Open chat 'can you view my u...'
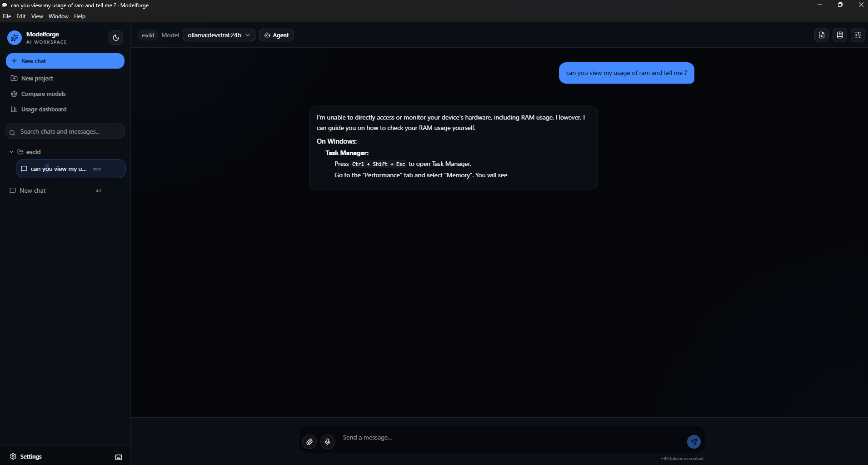The image size is (868, 465). [71, 169]
